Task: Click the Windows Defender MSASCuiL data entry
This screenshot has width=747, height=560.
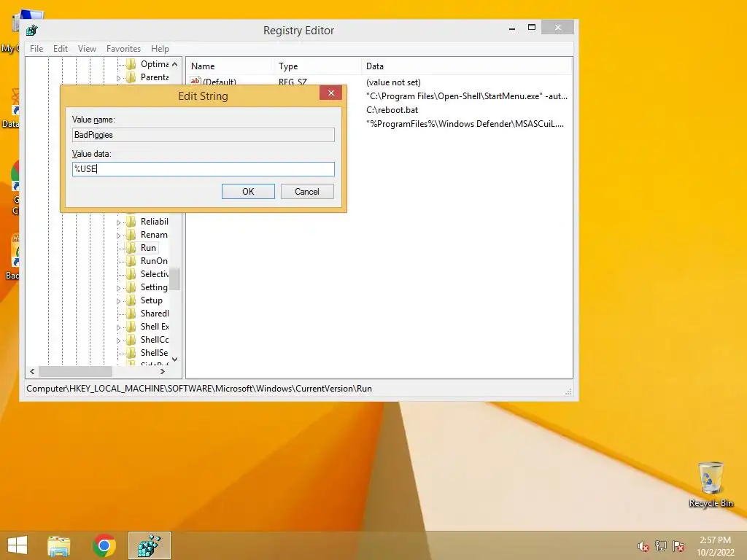Action: click(x=465, y=124)
